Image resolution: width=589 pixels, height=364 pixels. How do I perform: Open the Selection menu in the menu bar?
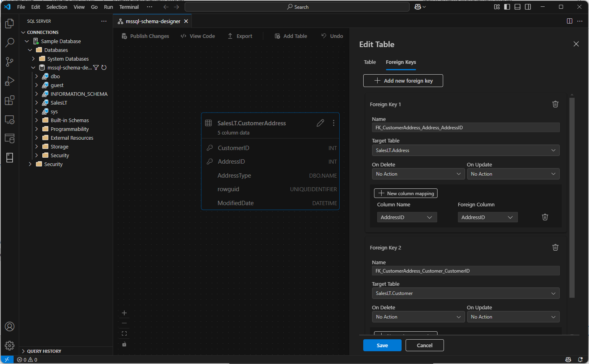pos(56,7)
